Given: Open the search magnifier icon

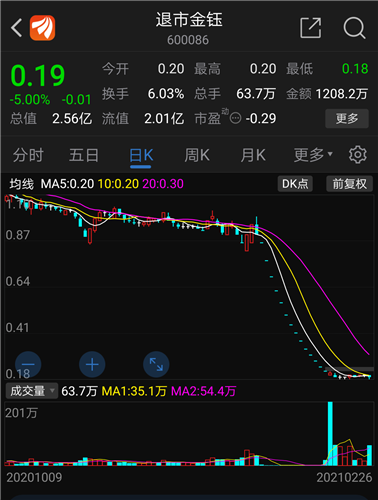Looking at the screenshot, I should pyautogui.click(x=354, y=28).
